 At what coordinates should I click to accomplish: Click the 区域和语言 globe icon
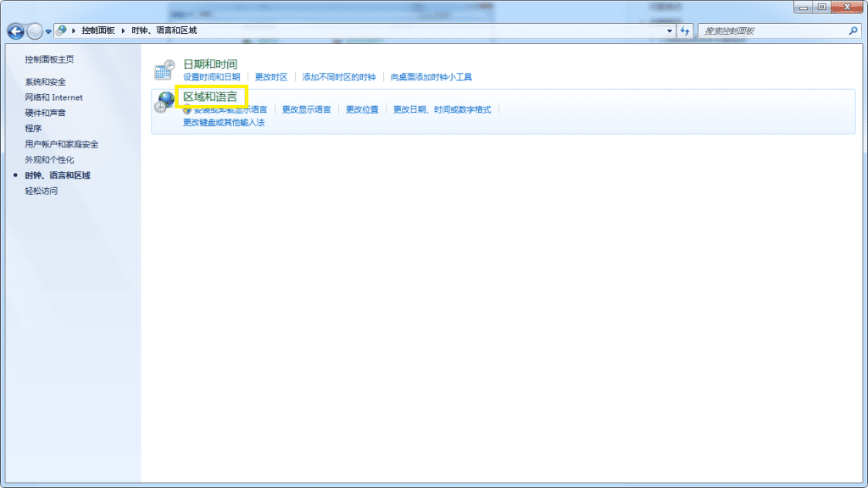[164, 103]
